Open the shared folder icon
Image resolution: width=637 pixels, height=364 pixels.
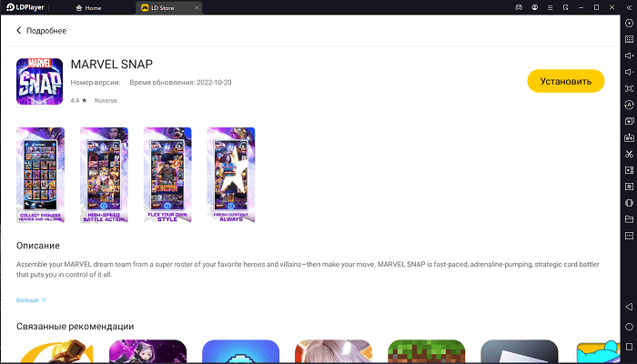629,219
